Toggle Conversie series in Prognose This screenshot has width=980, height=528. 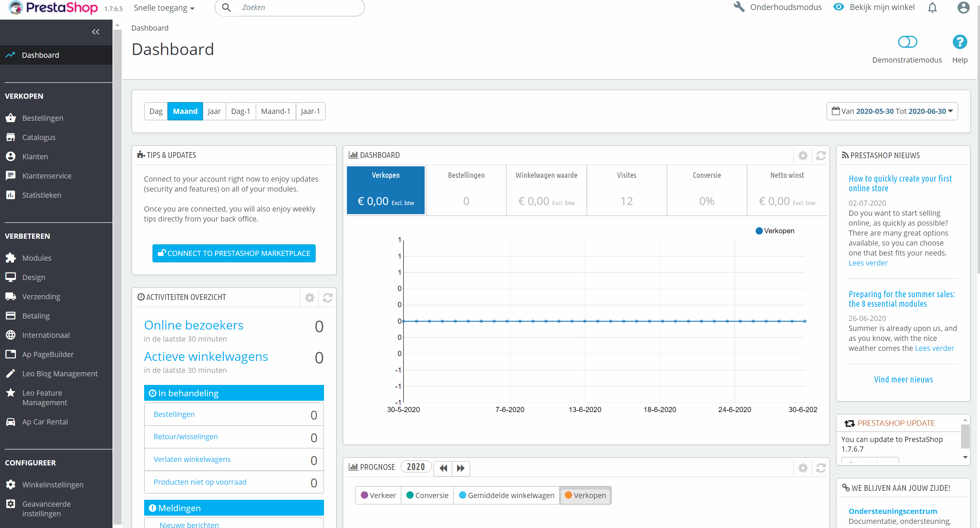pos(427,495)
